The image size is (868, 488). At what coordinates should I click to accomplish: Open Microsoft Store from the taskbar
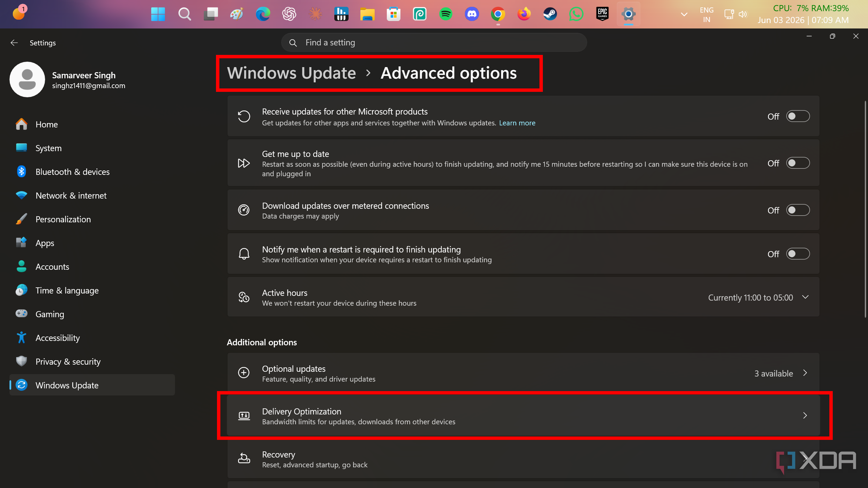point(393,14)
